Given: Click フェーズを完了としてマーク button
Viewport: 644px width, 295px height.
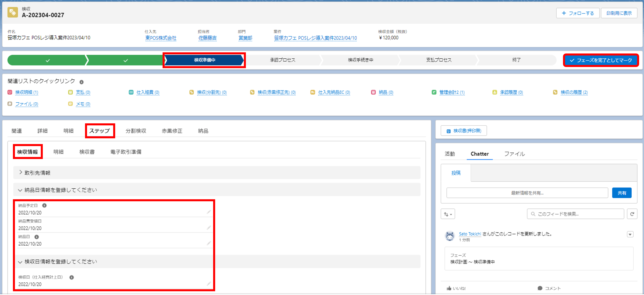Looking at the screenshot, I should (601, 60).
